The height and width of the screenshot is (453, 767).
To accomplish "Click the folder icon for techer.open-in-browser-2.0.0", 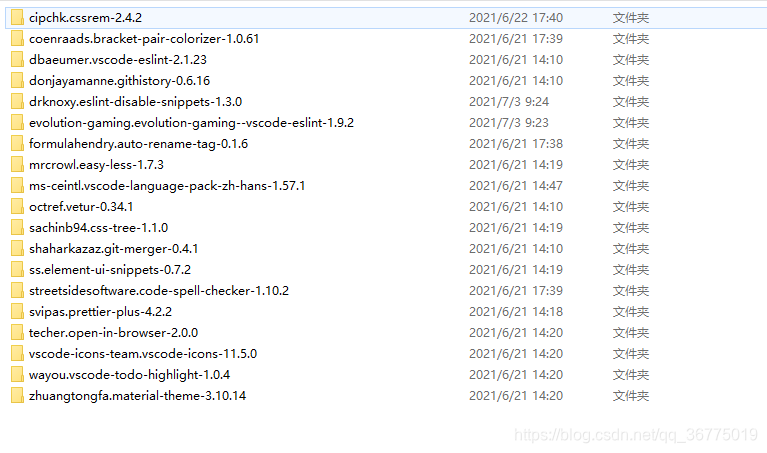I will tap(17, 333).
